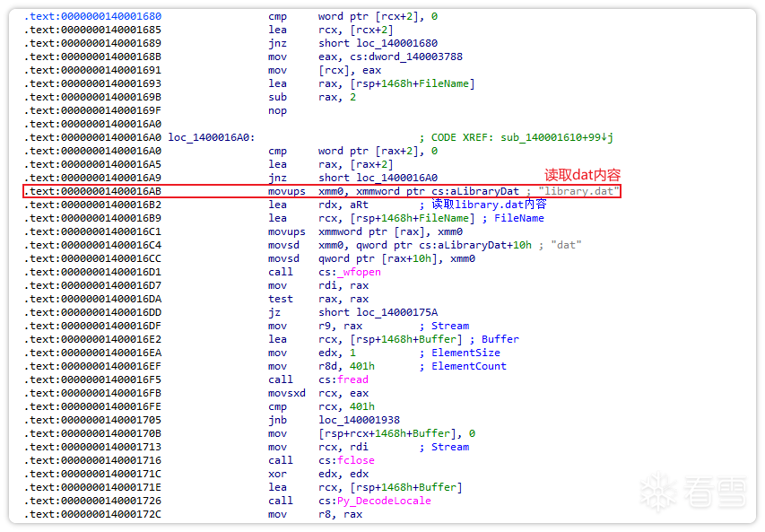Click address .text:00000001400016D1

pyautogui.click(x=92, y=273)
